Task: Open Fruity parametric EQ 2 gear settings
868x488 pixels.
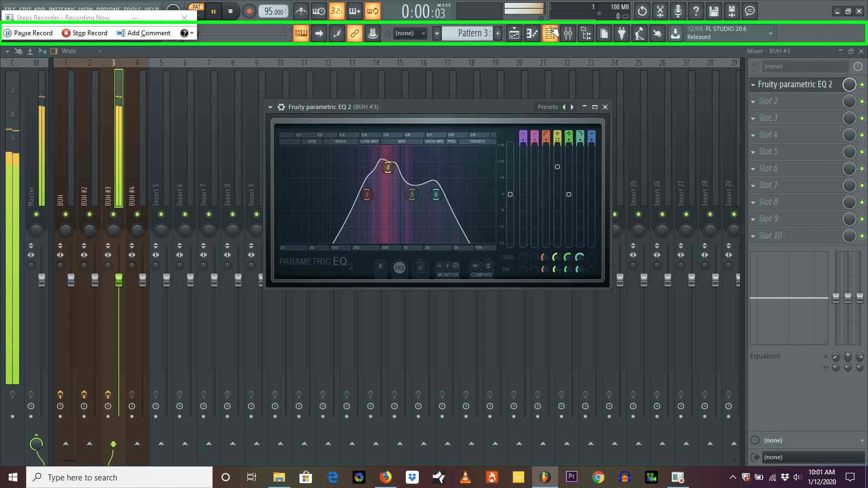Action: tap(281, 107)
